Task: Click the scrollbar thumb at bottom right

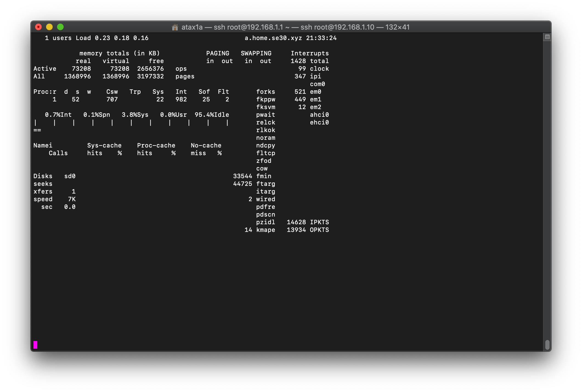Action: (x=547, y=345)
